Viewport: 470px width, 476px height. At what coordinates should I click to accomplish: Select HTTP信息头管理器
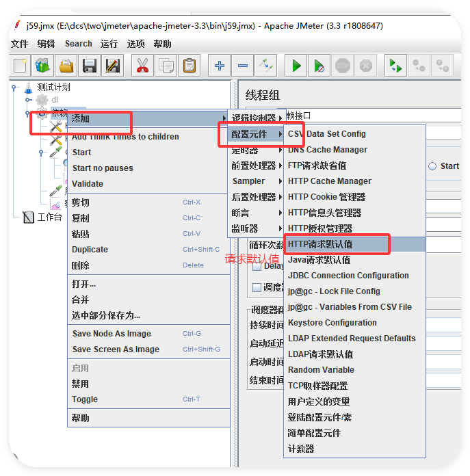[354, 213]
